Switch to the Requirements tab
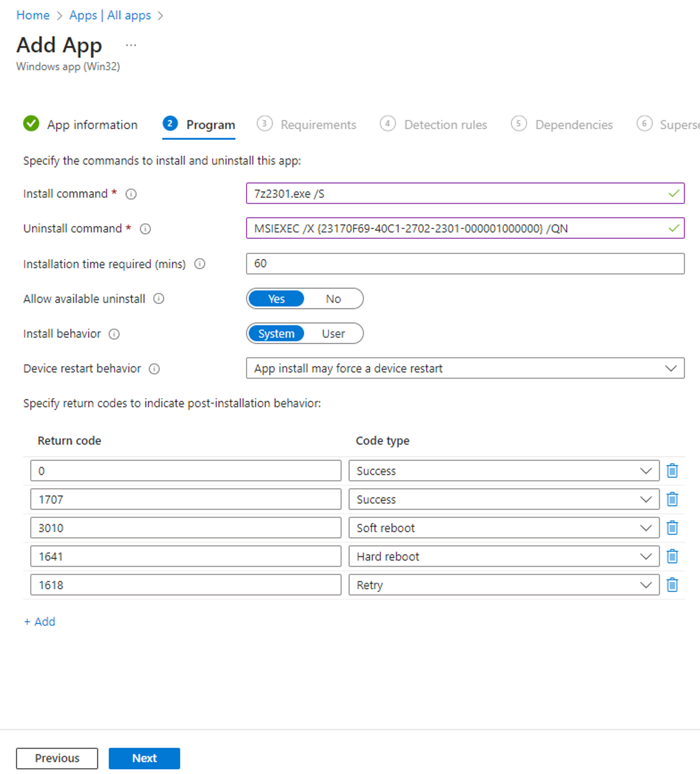Viewport: 700px width, 774px height. 319,124
